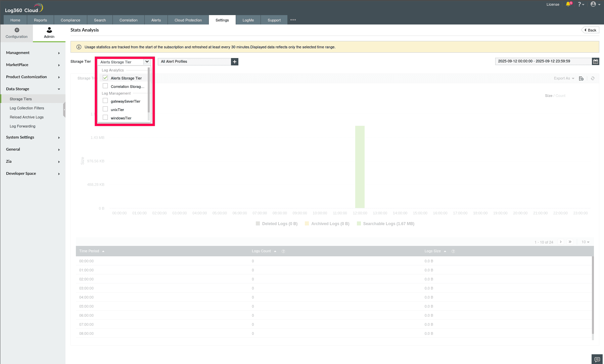Check the gatewaySeverTier checkbox

pos(105,101)
